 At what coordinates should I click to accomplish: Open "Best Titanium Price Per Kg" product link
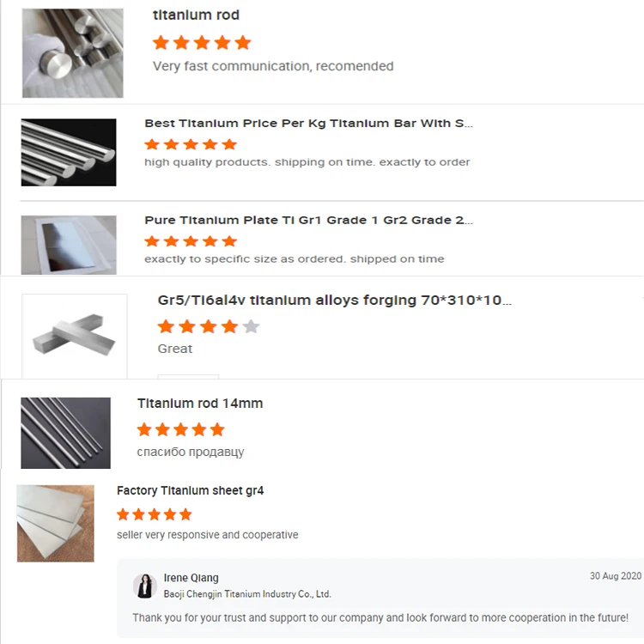pos(308,123)
